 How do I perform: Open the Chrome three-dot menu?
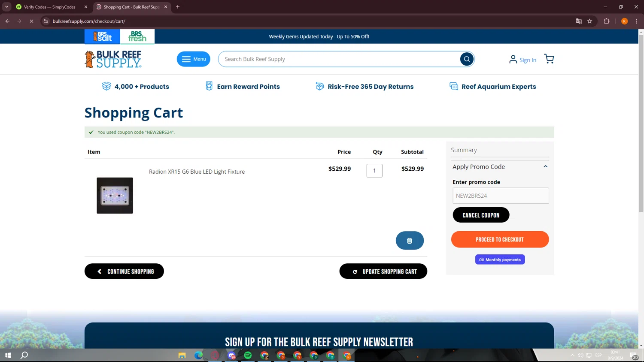pos(637,21)
